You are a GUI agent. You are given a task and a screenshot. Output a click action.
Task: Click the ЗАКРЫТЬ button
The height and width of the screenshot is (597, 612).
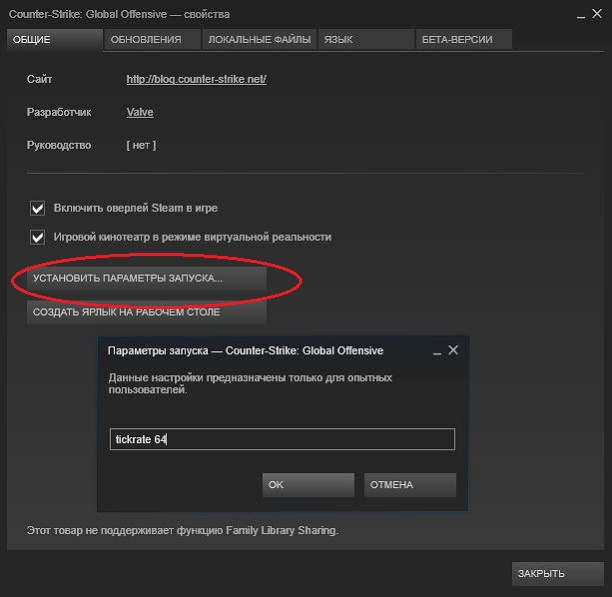tap(558, 574)
